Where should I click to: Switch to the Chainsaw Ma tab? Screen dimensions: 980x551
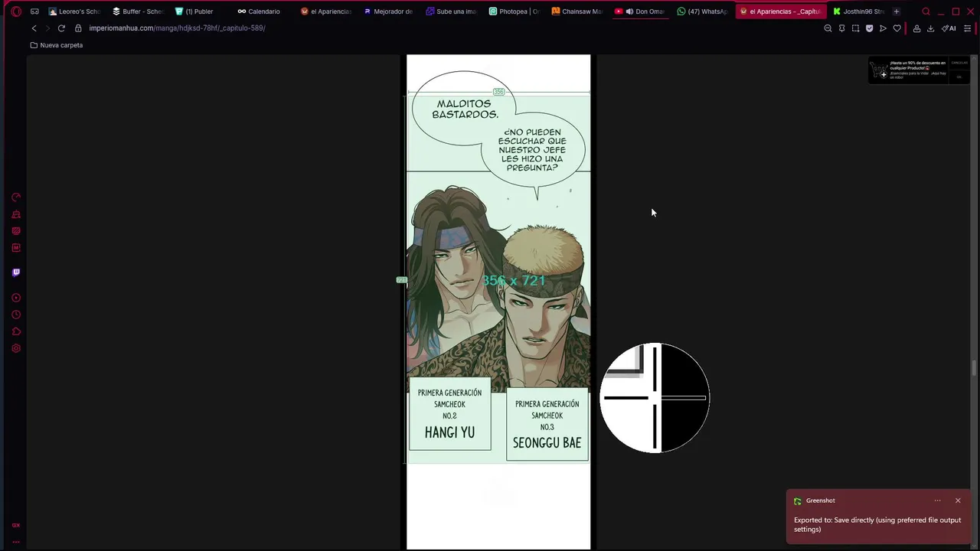(x=577, y=11)
